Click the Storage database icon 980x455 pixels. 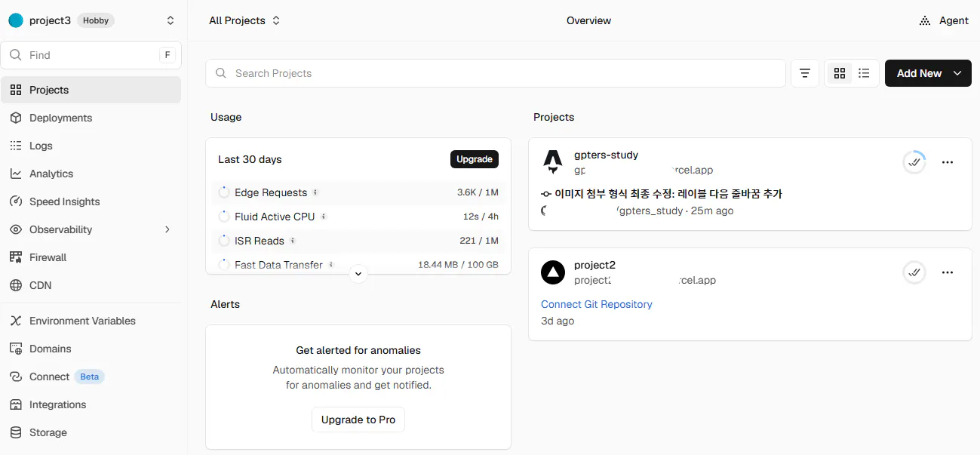click(16, 432)
